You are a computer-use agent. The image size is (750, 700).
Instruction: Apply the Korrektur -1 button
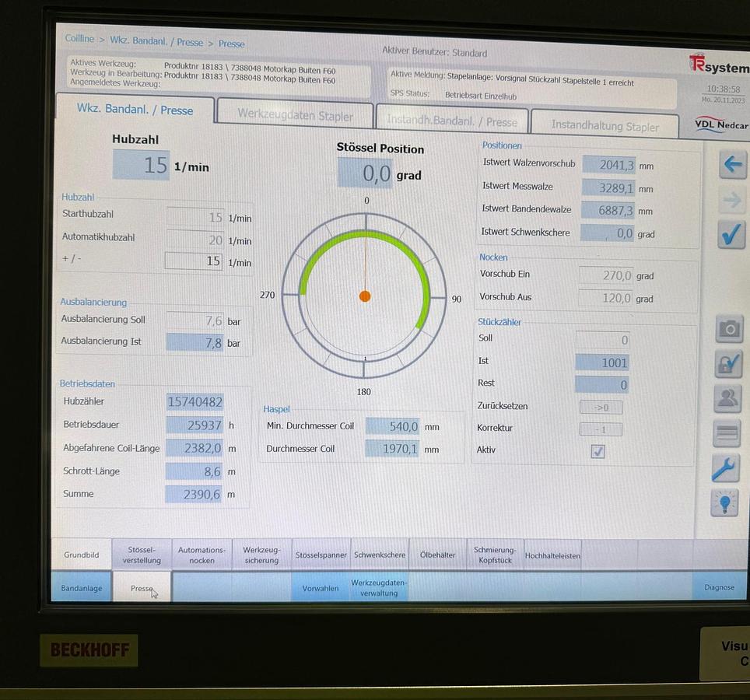pos(601,429)
